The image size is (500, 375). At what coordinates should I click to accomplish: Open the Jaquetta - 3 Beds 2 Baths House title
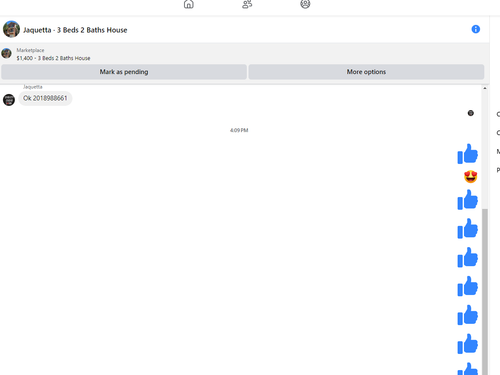[x=75, y=30]
